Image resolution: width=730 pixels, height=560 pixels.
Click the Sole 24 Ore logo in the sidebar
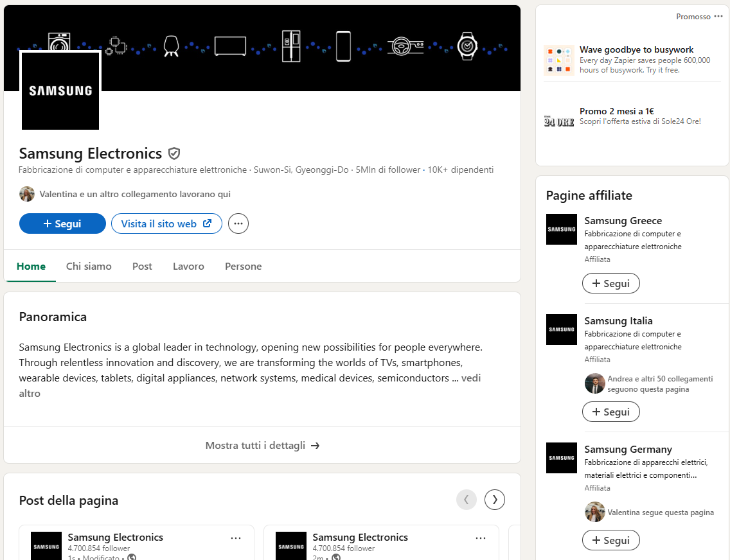pos(559,119)
